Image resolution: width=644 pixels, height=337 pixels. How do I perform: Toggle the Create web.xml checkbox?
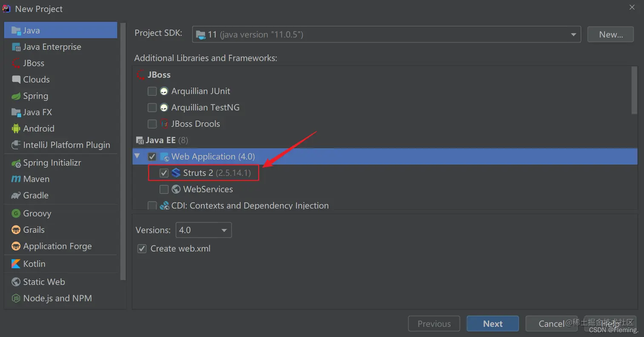[x=142, y=249]
